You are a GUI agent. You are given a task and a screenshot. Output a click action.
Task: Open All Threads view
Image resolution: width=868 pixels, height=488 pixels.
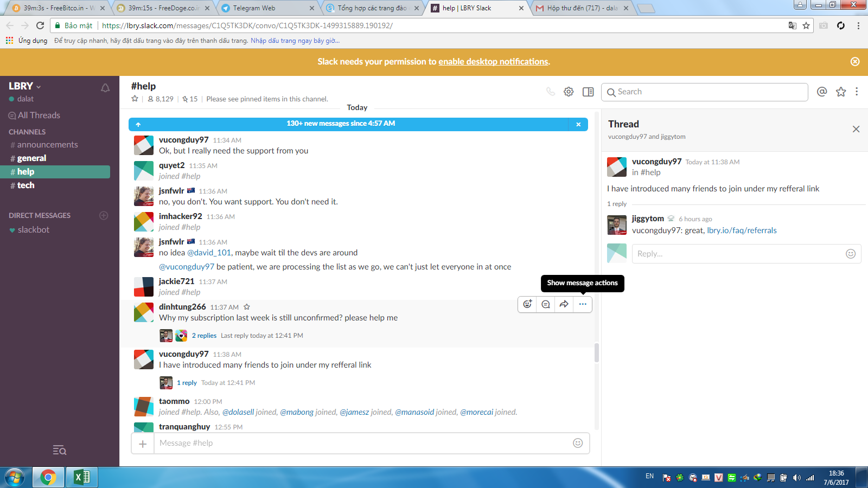click(34, 115)
